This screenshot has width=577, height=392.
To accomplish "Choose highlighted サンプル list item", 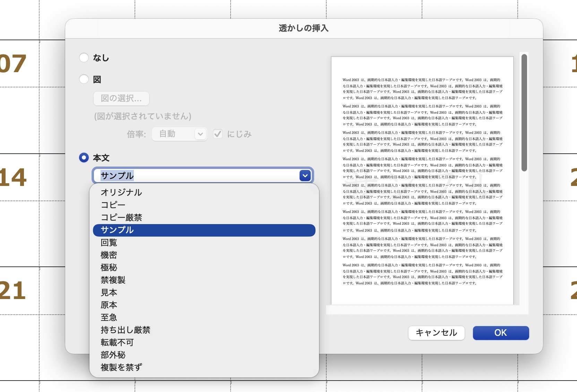I will [x=204, y=230].
